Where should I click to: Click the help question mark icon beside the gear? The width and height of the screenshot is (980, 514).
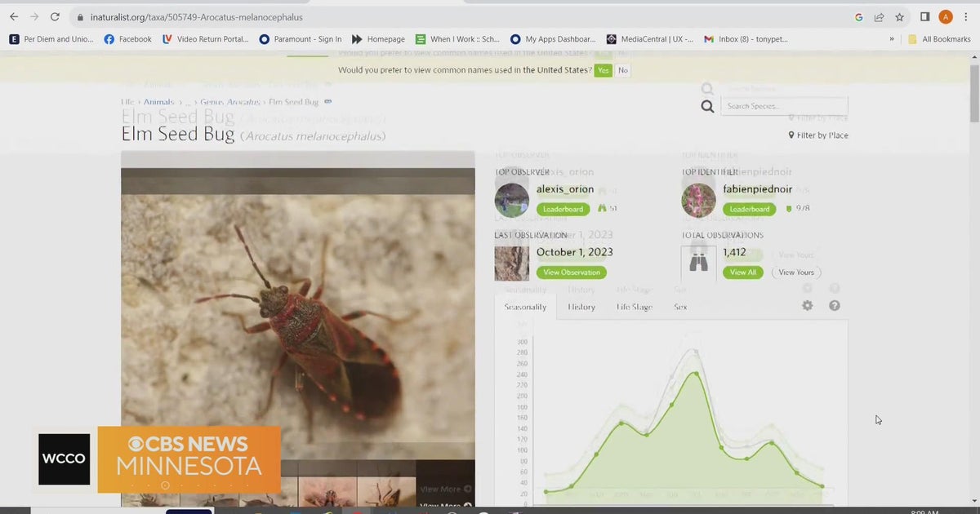pyautogui.click(x=834, y=304)
